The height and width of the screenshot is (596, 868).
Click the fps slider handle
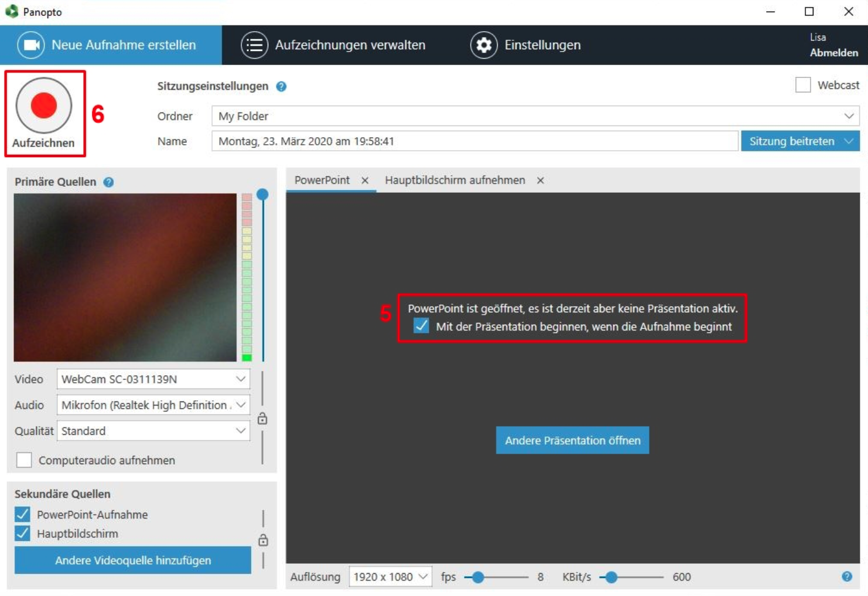pyautogui.click(x=478, y=577)
